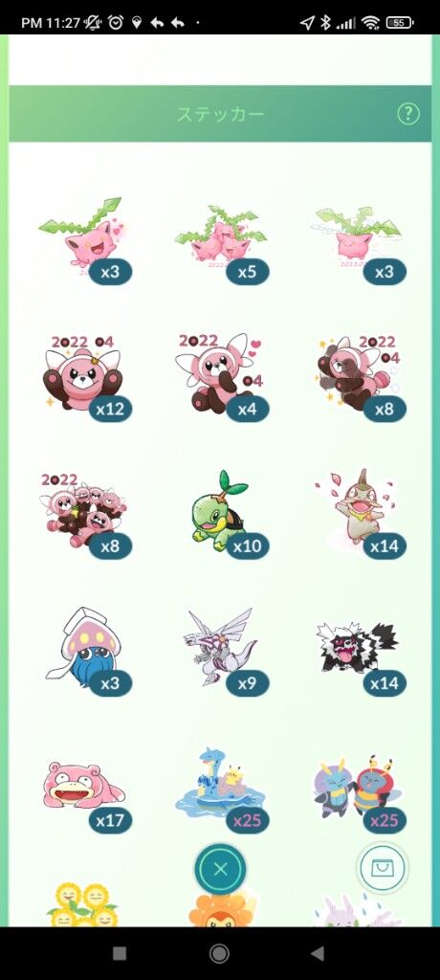440x980 pixels.
Task: Select the Turtwig sticker x10
Action: pos(223,514)
